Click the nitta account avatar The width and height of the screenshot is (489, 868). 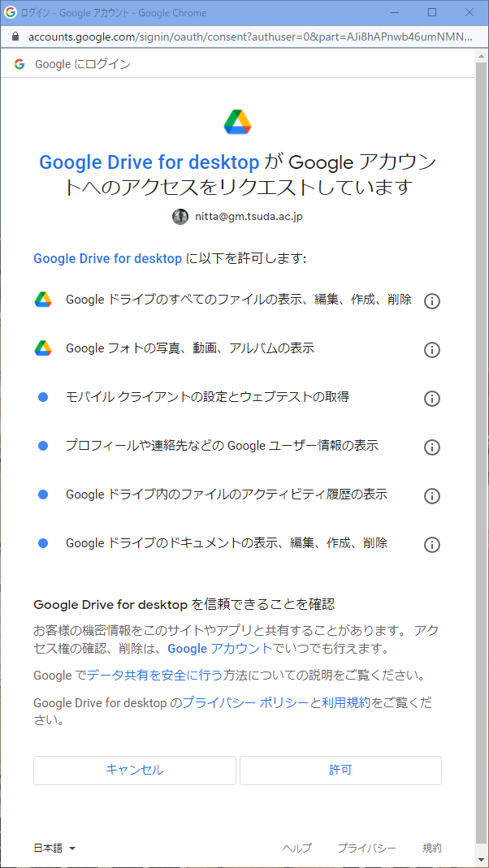click(x=180, y=217)
